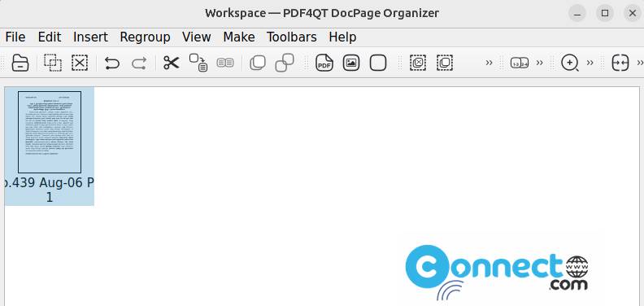Image resolution: width=644 pixels, height=306 pixels.
Task: Expand overflow chevron after regroup 1-3 icon
Action: [540, 63]
